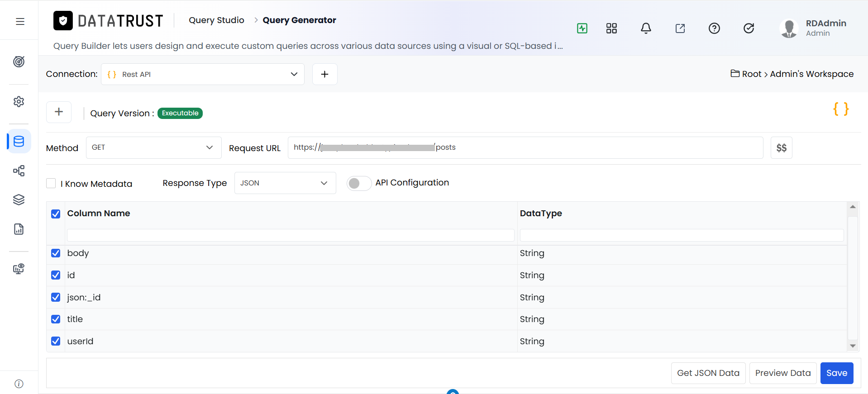Add a new connection with plus button
Viewport: 868px width, 394px height.
pyautogui.click(x=324, y=74)
